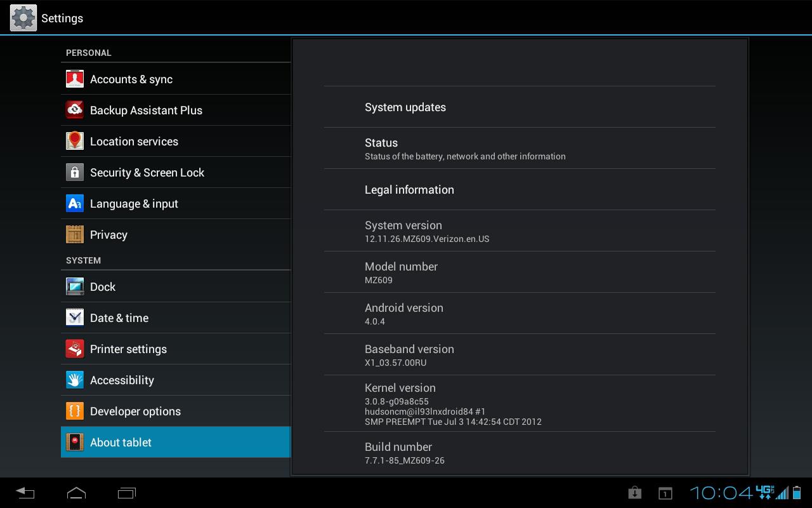Tap the Dock icon
This screenshot has width=812, height=508.
75,286
